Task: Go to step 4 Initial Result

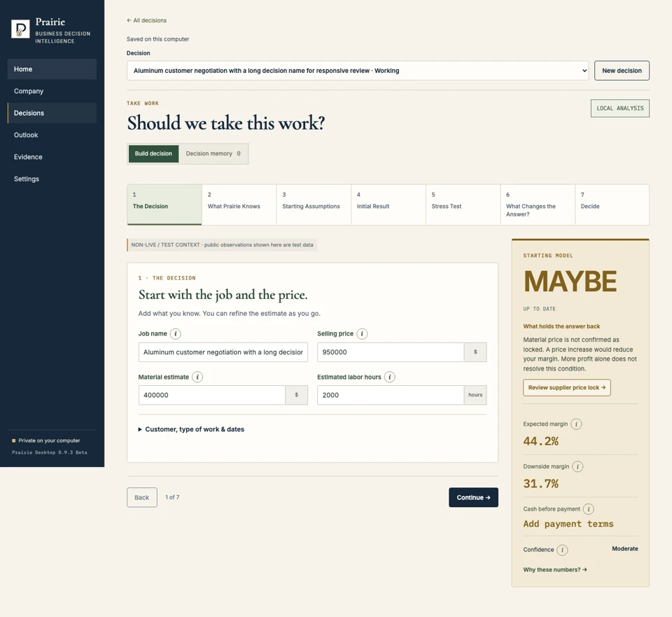Action: coord(388,204)
